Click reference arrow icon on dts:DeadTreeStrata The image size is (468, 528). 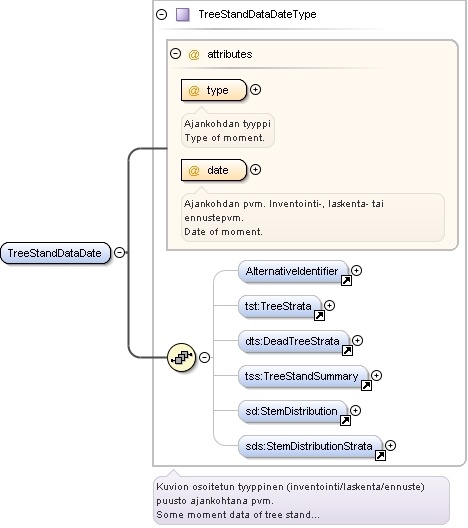(347, 351)
